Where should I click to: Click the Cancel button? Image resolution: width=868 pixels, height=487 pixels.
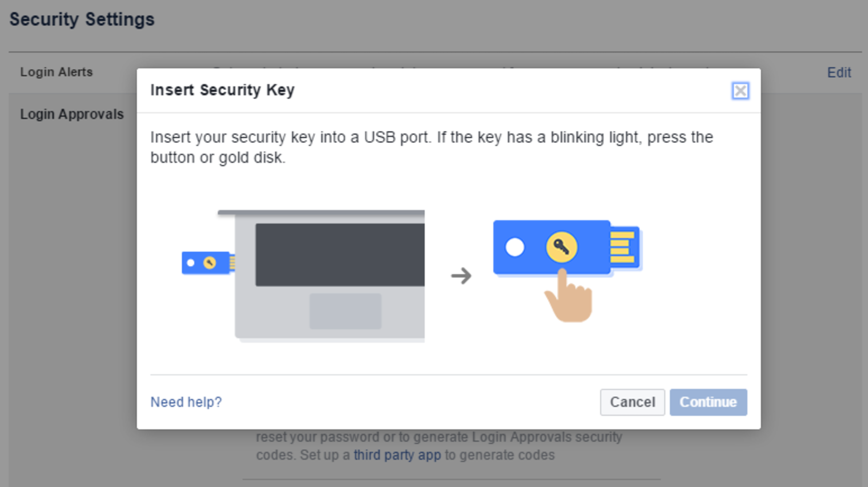click(632, 402)
